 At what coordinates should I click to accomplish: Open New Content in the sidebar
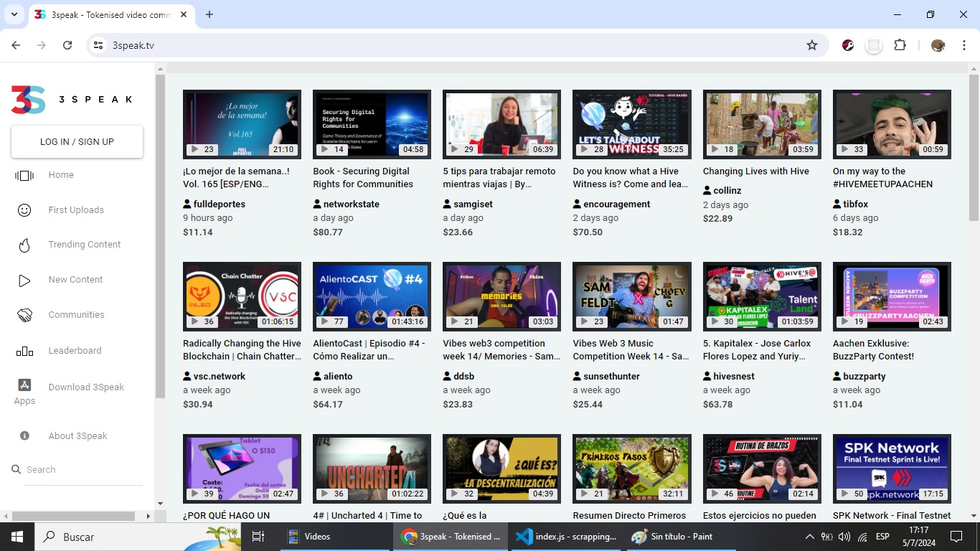[75, 280]
